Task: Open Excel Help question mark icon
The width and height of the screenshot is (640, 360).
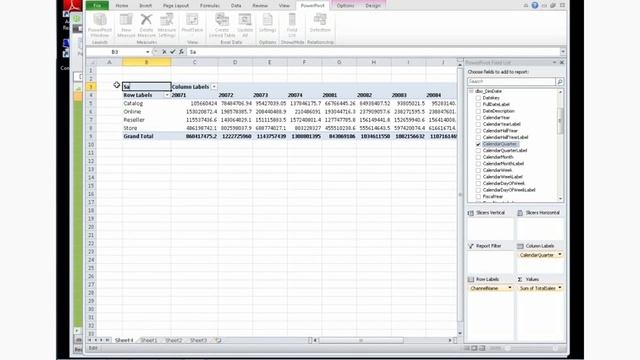Action: pos(535,5)
